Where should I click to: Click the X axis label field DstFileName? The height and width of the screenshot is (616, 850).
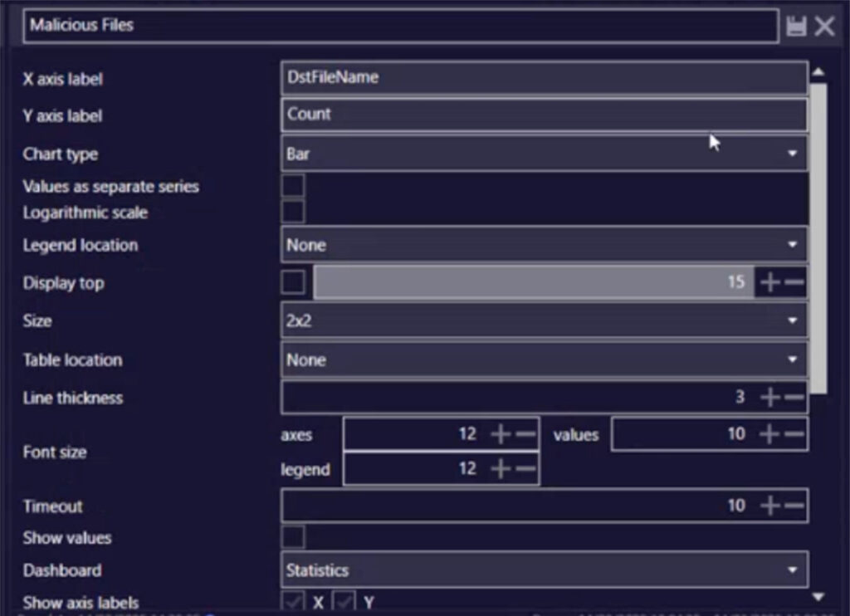(545, 77)
